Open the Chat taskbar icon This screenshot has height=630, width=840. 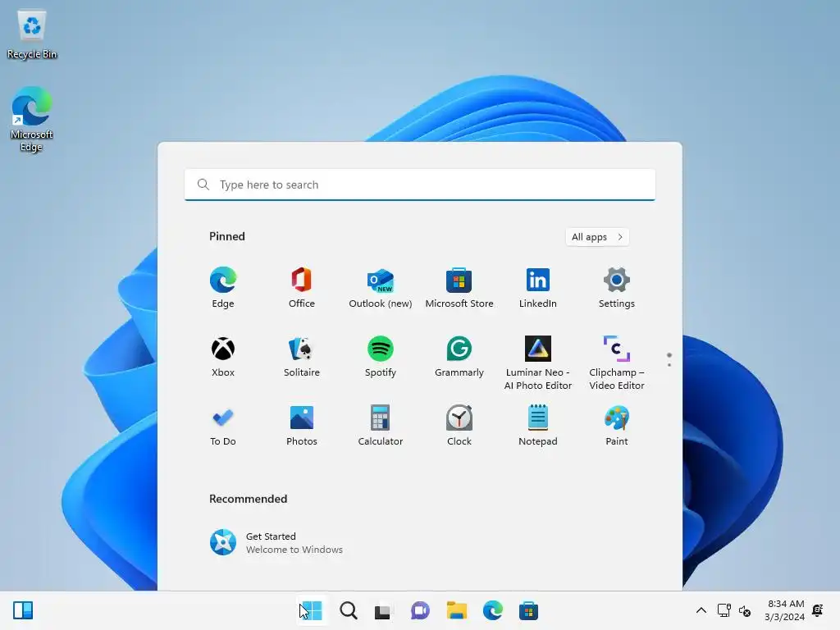tap(420, 610)
